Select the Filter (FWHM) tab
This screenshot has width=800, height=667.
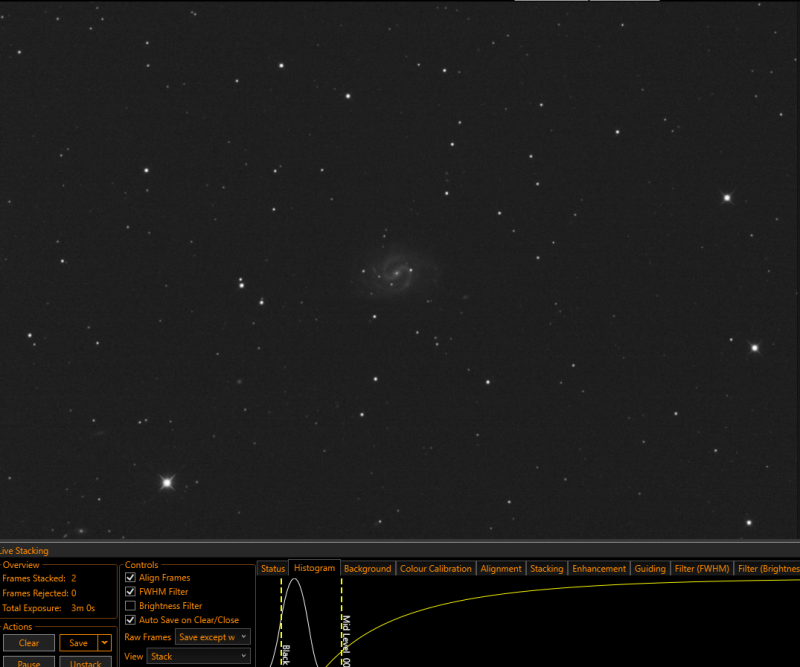click(702, 569)
